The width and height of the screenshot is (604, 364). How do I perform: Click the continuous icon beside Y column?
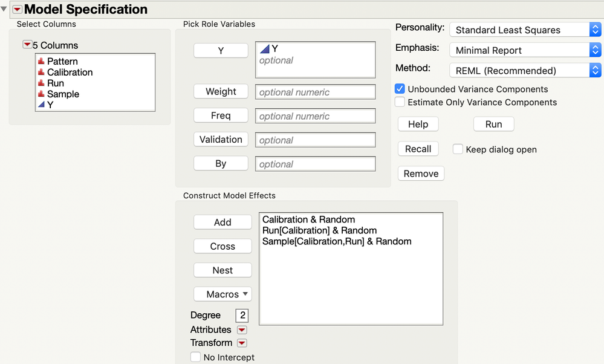pyautogui.click(x=41, y=105)
